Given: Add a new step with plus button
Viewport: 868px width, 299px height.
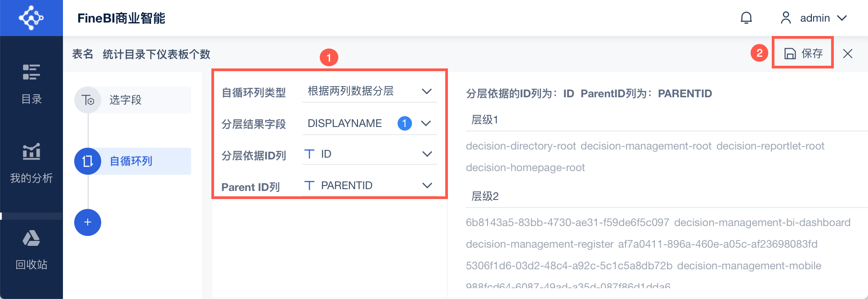Looking at the screenshot, I should point(88,222).
